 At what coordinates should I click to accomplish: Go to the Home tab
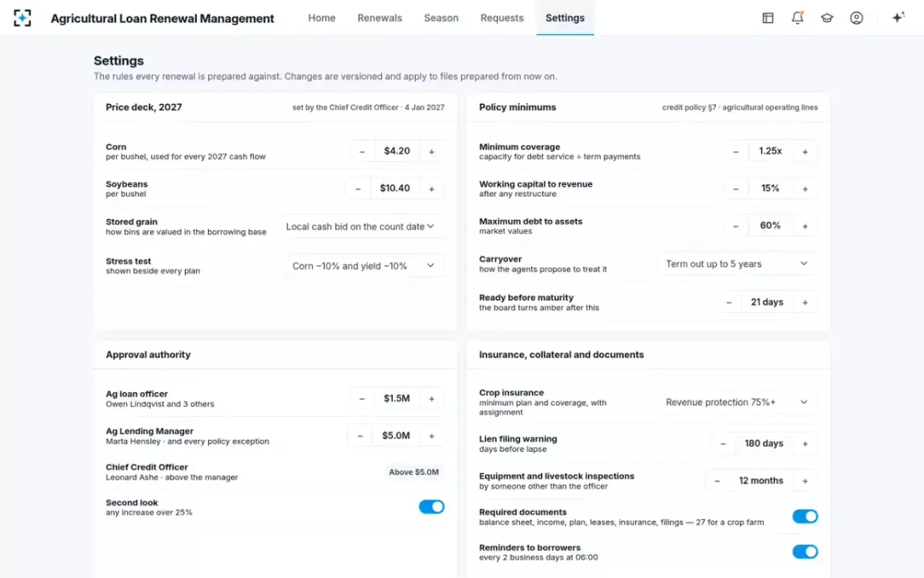coord(322,18)
